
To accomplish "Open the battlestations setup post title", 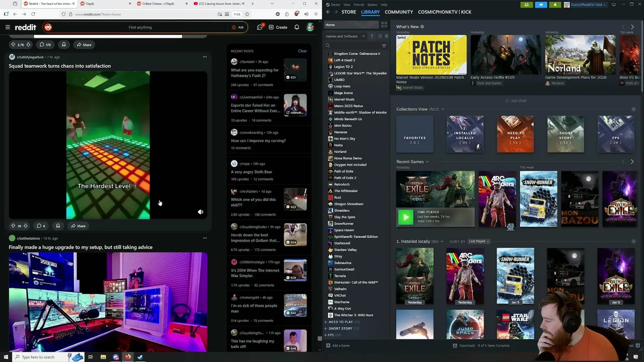I will [80, 247].
